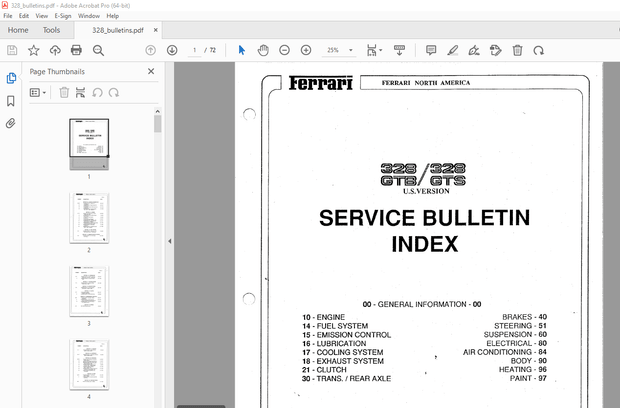
Task: Open the find text magnifier tool
Action: [98, 50]
